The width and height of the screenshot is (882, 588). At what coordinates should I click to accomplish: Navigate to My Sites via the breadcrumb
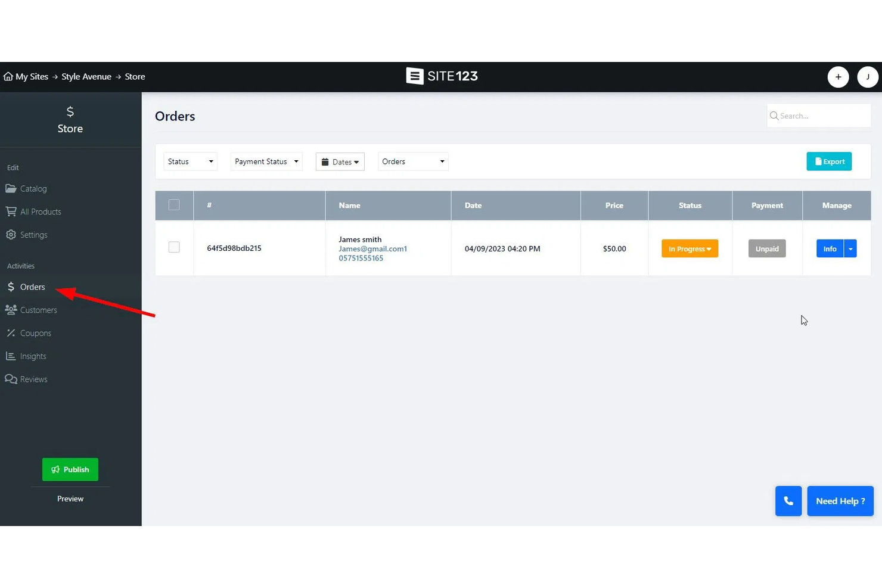pos(31,76)
